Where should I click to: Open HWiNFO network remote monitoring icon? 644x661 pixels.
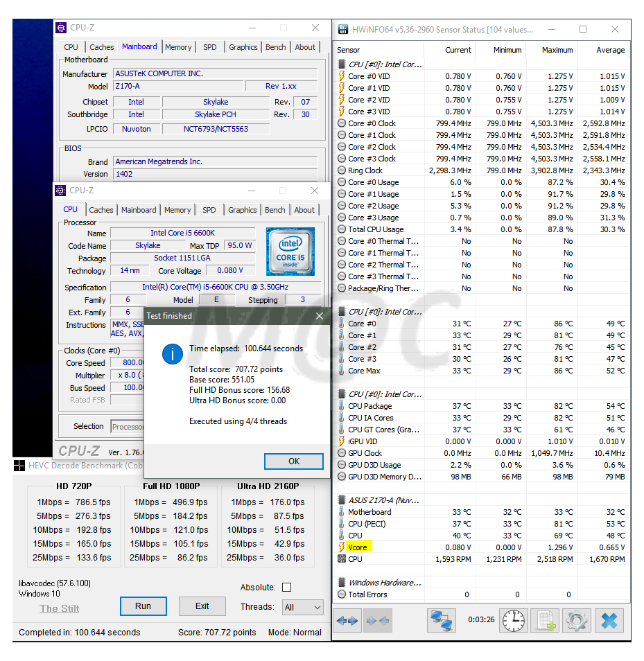click(x=441, y=621)
